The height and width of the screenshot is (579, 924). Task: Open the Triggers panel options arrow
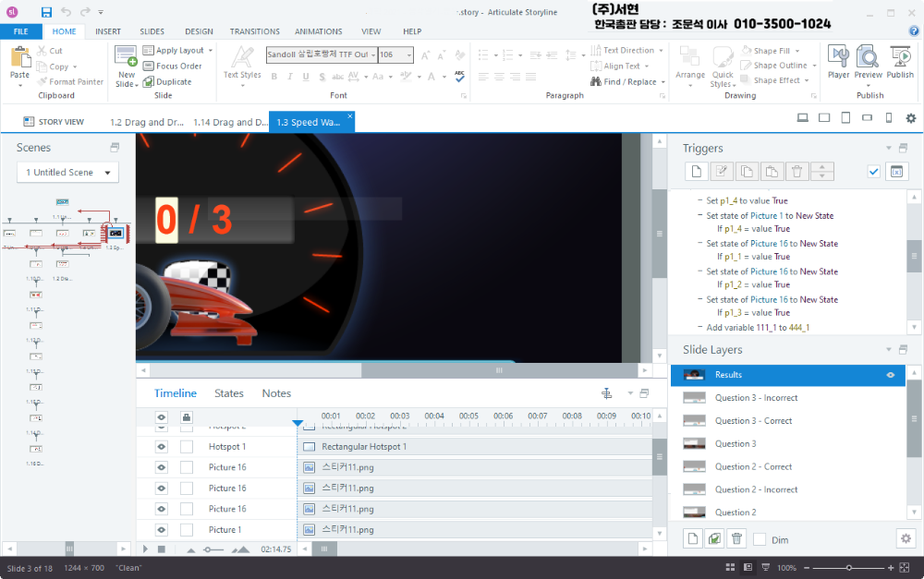[889, 148]
